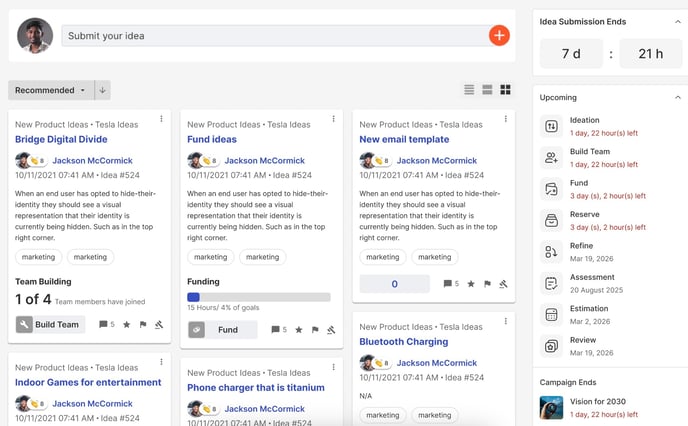Viewport: 688px width, 426px height.
Task: Click Jackson McCormick avatar on Fund ideas card
Action: point(196,161)
